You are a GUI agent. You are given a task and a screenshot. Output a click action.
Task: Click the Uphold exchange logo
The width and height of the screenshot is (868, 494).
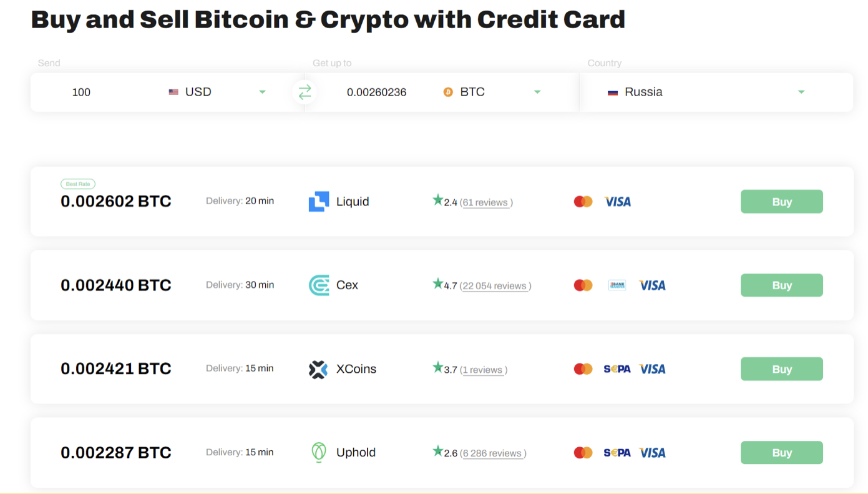pos(319,452)
